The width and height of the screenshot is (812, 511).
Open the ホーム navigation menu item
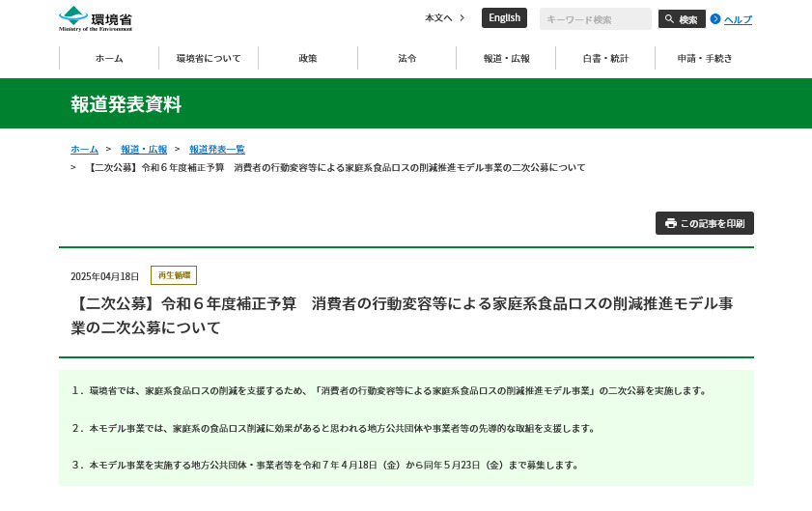click(109, 58)
